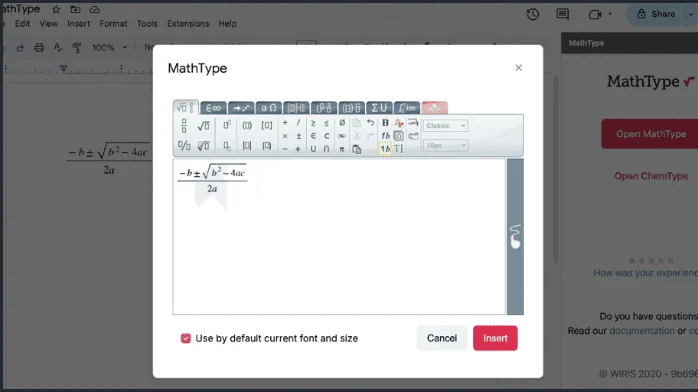Switch to the symbols tab with infinity
This screenshot has width=698, height=392.
[x=213, y=108]
